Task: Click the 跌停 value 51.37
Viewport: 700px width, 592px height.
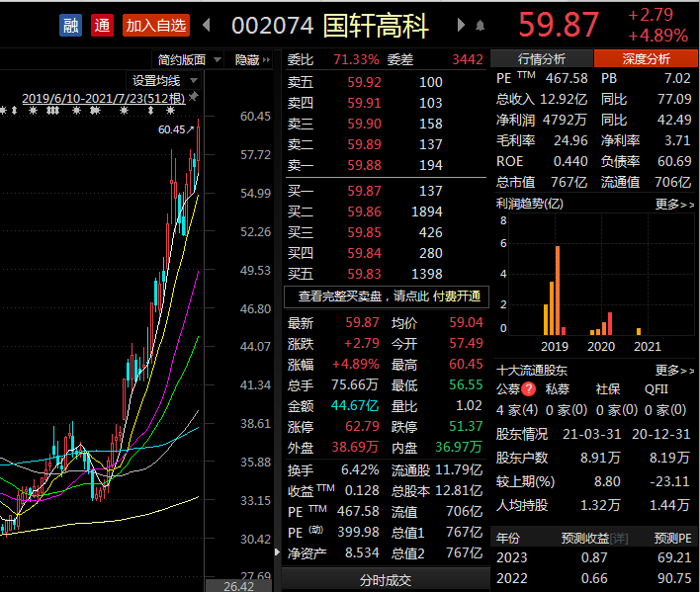Action: pyautogui.click(x=466, y=426)
